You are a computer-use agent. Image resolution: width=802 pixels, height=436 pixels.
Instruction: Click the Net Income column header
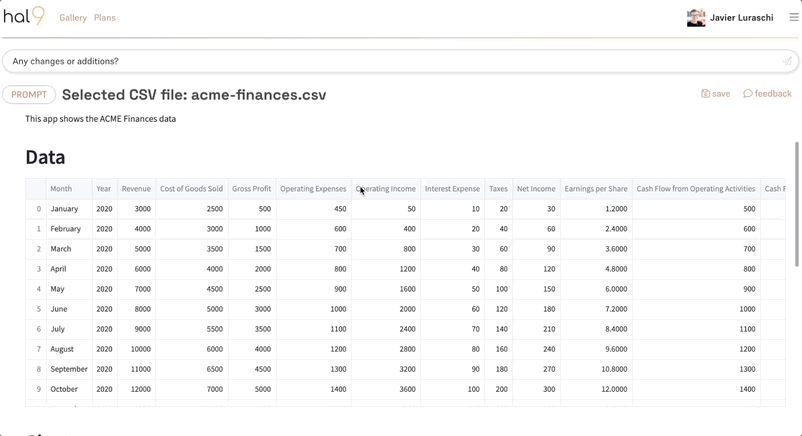point(536,189)
